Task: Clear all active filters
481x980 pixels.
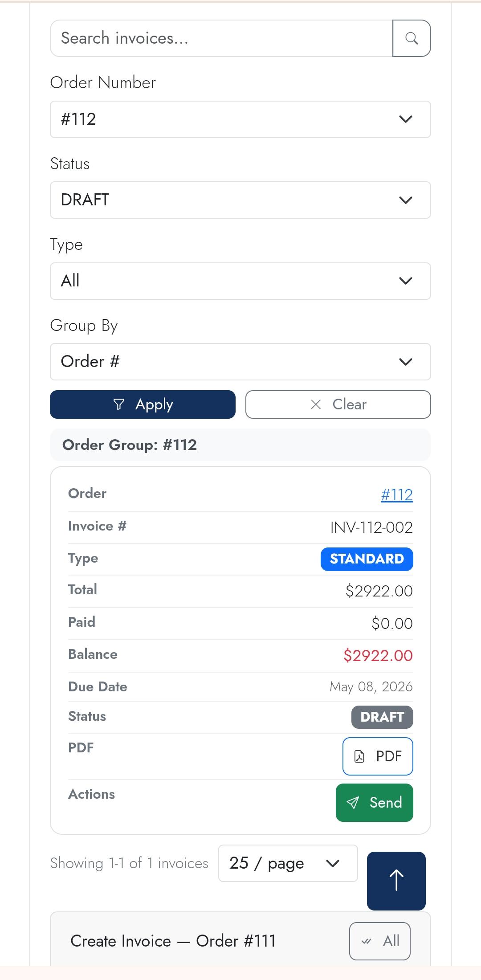Action: (x=338, y=404)
